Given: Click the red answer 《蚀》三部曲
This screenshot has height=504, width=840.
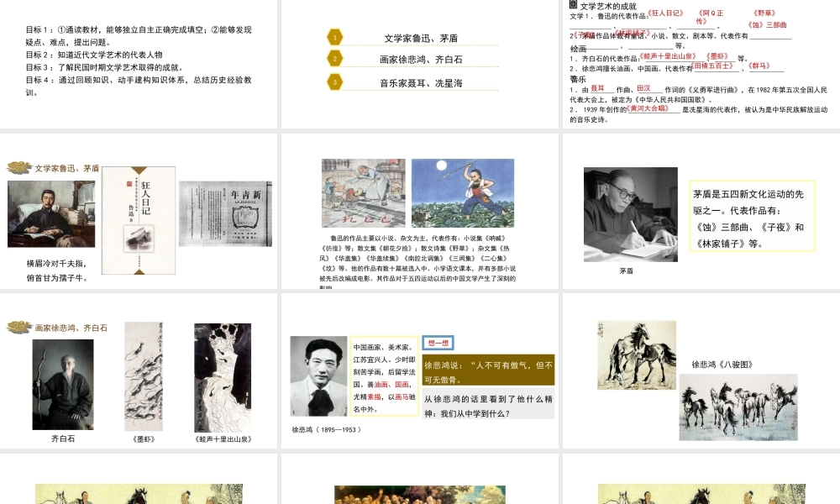Looking at the screenshot, I should click(x=767, y=24).
